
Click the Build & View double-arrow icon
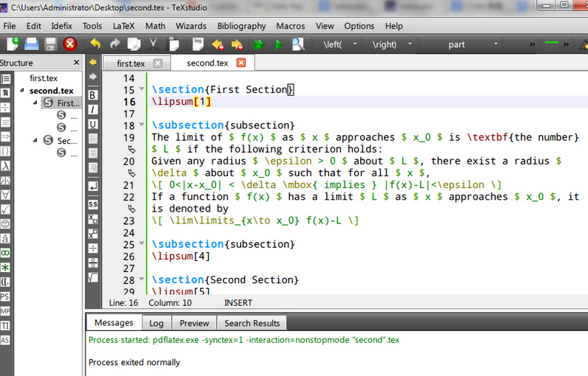coord(259,44)
